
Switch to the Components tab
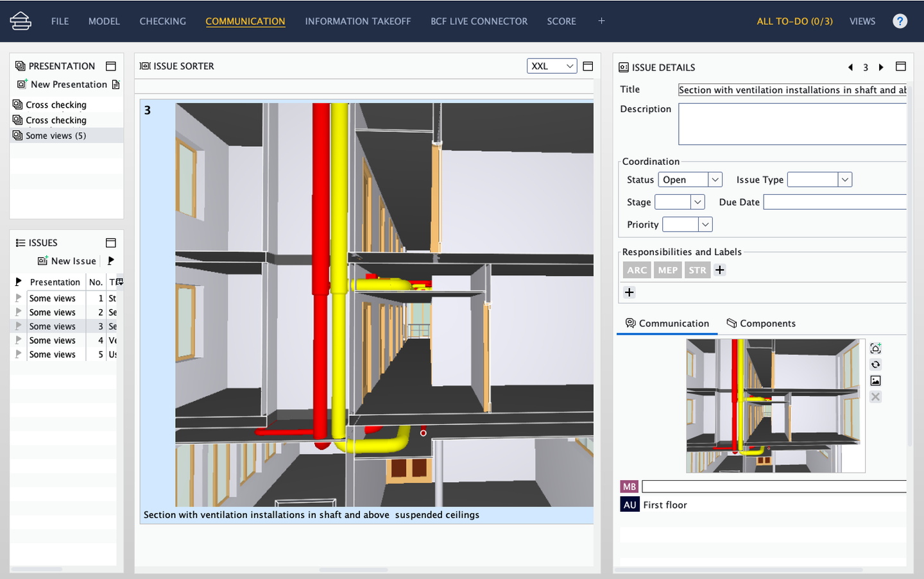coord(761,324)
